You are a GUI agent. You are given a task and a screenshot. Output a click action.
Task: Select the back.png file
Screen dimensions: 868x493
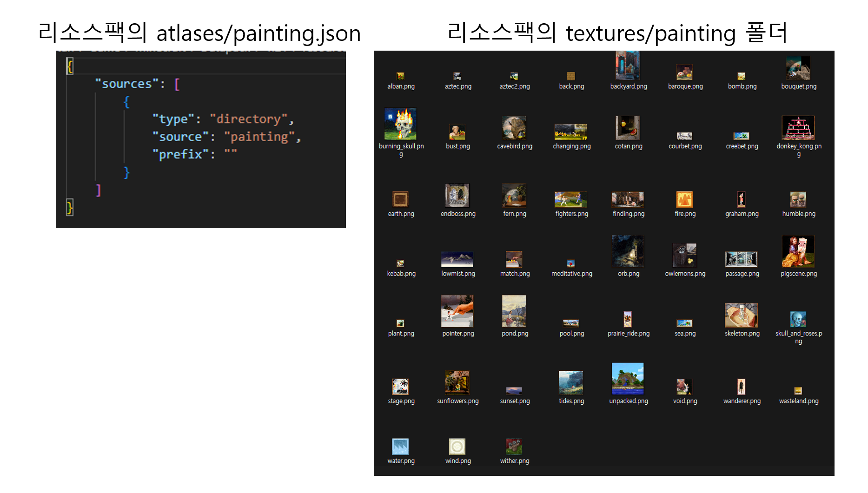click(x=571, y=76)
